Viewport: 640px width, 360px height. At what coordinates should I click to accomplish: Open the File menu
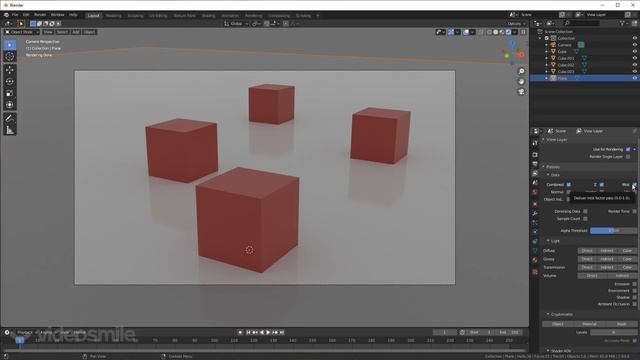[x=15, y=15]
